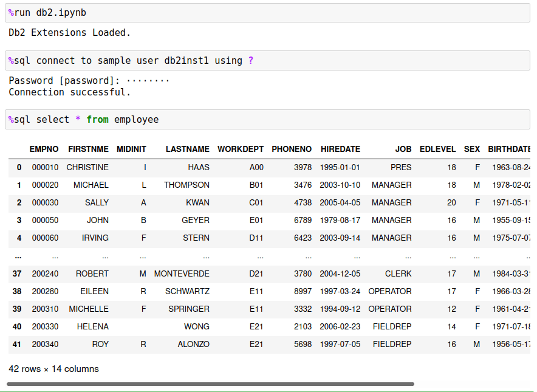Select the JOB column header
The image size is (537, 392).
point(400,149)
